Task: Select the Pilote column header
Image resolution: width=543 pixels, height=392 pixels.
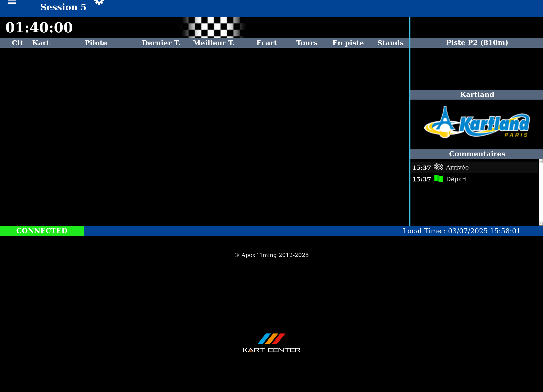Action: tap(96, 43)
